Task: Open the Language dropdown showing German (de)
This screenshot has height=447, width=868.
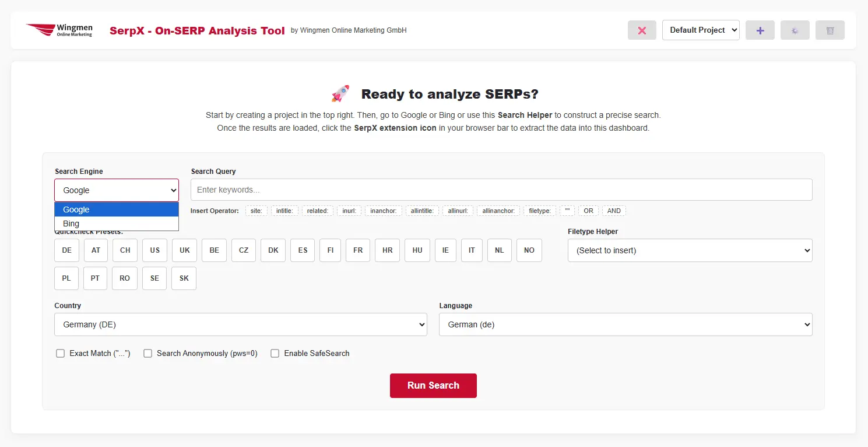Action: [x=625, y=324]
